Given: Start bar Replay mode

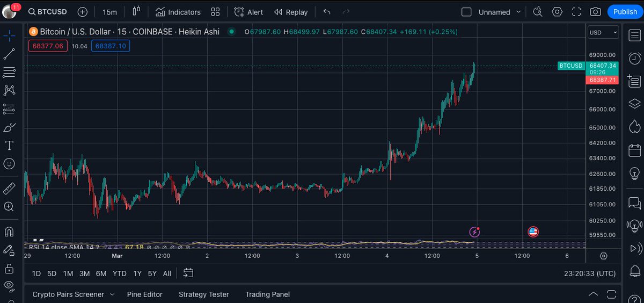Looking at the screenshot, I should click(x=291, y=12).
